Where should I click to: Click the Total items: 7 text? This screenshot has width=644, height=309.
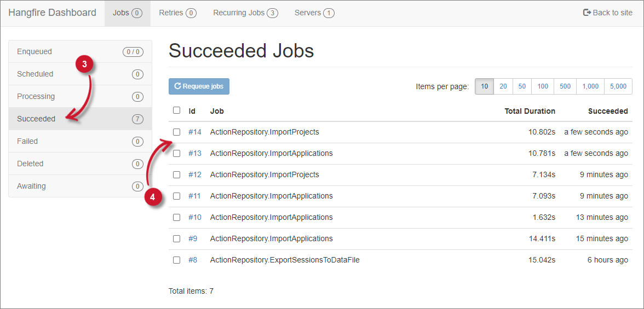tap(191, 291)
